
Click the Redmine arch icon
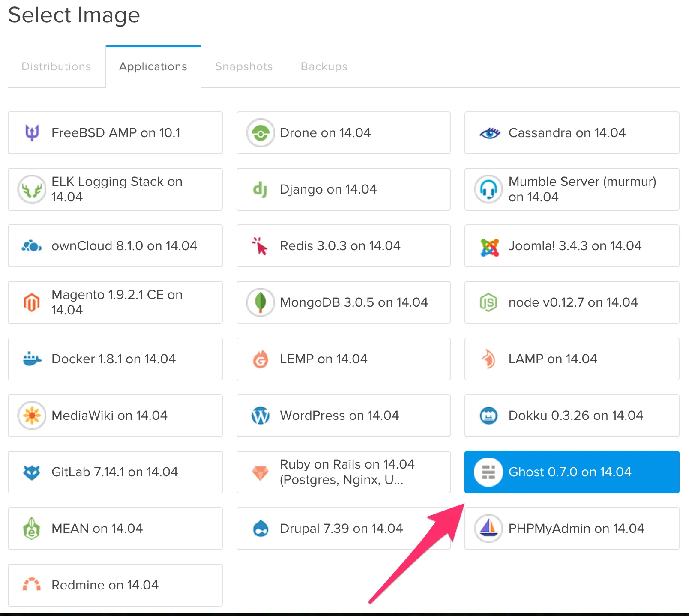tap(32, 584)
